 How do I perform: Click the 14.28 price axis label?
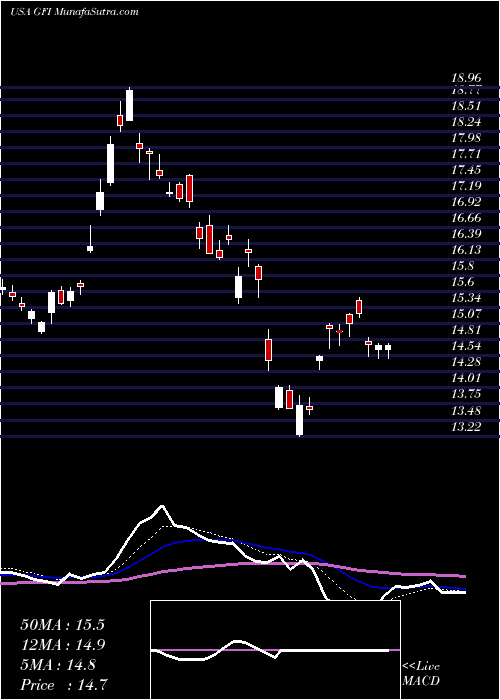pyautogui.click(x=466, y=362)
